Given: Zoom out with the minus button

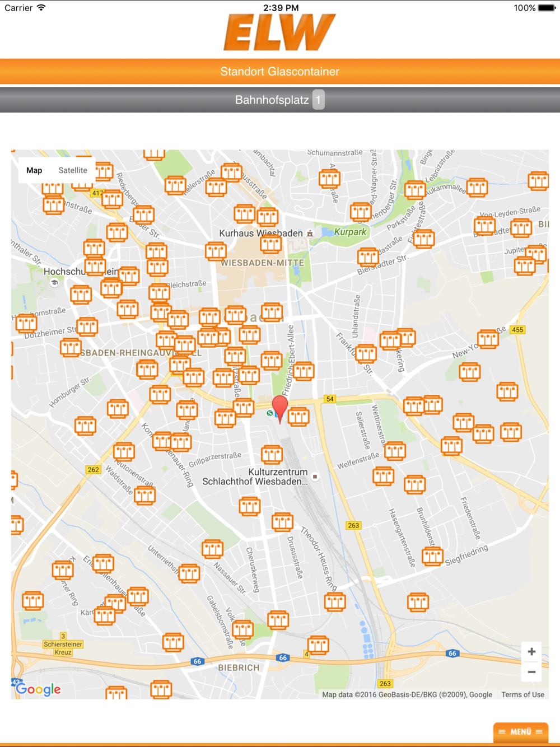Looking at the screenshot, I should [x=531, y=672].
